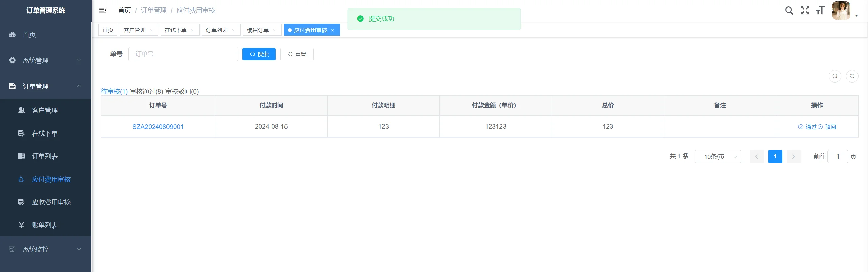Show 审核通过(8) records

pyautogui.click(x=146, y=91)
